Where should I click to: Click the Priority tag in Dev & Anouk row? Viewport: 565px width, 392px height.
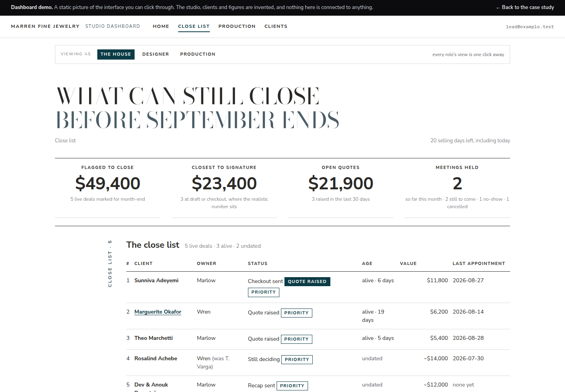[x=292, y=386]
